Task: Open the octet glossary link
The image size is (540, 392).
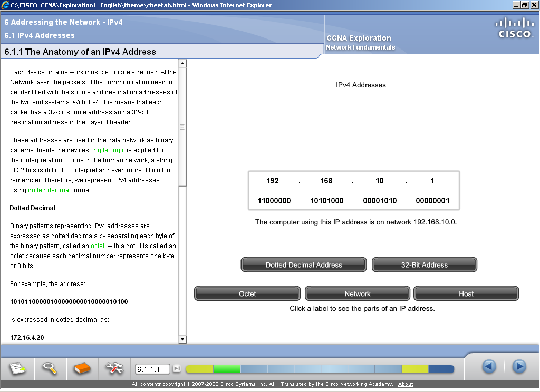Action: (x=98, y=246)
